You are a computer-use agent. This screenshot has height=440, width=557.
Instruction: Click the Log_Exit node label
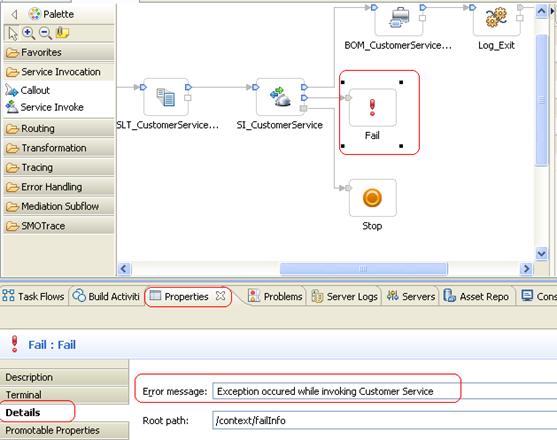[496, 45]
